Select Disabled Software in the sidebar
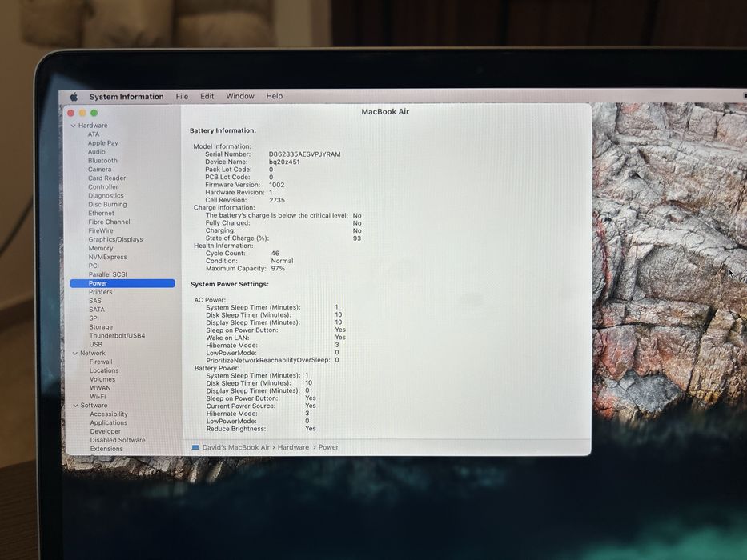This screenshot has height=560, width=747. pyautogui.click(x=118, y=441)
